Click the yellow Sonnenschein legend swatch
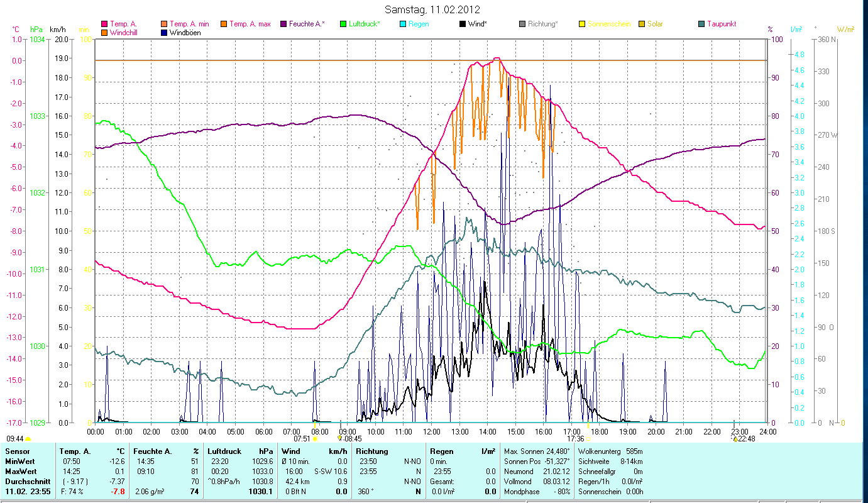This screenshot has width=868, height=503. pos(582,25)
